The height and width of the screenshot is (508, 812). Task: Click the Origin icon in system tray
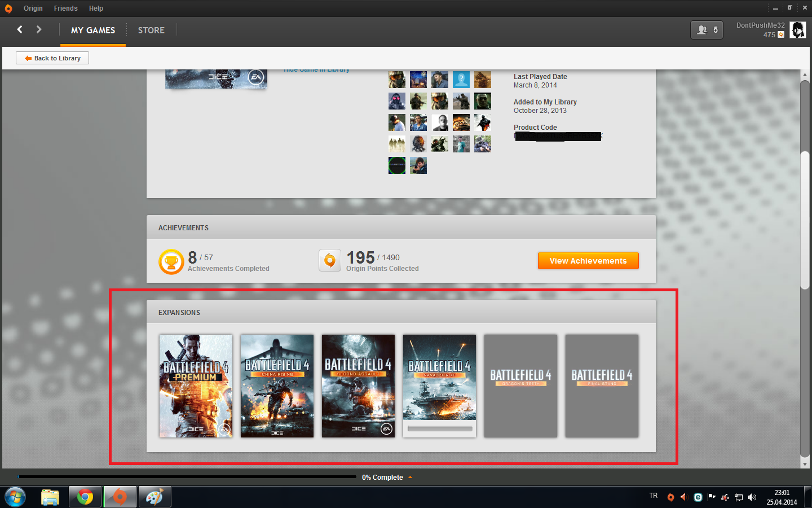pos(670,497)
